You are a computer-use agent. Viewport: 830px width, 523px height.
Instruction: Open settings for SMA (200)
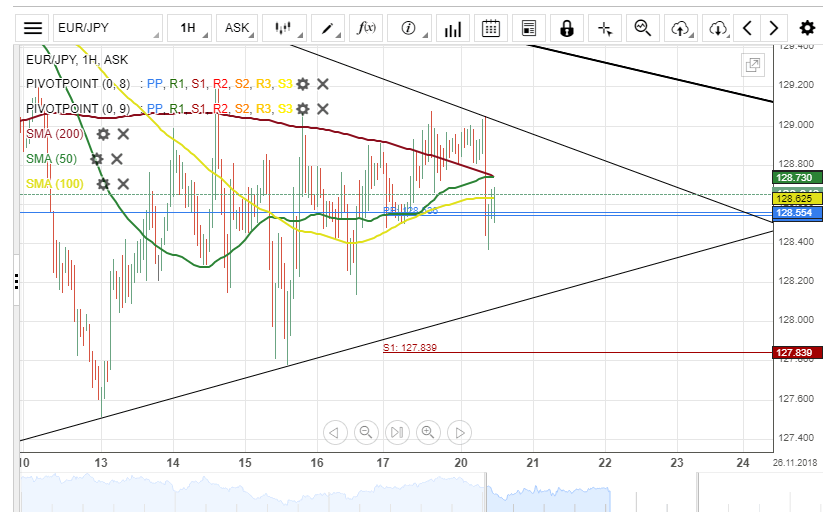point(103,134)
